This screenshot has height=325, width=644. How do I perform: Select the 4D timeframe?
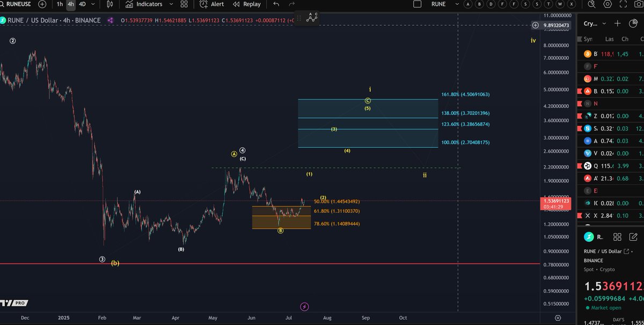tap(82, 4)
